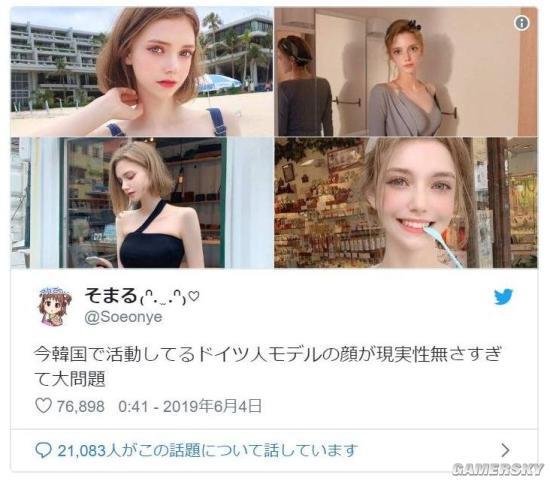
Task: Click the info icon on top-right photo
Action: point(521,23)
